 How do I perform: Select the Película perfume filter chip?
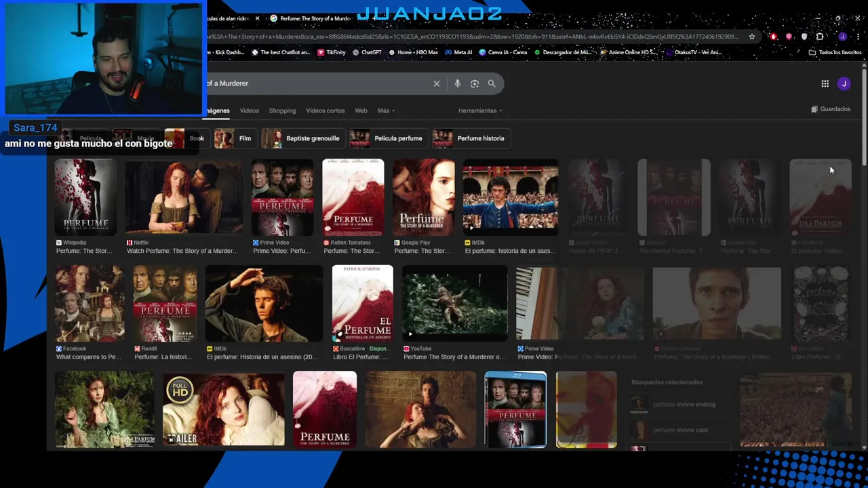[x=388, y=138]
